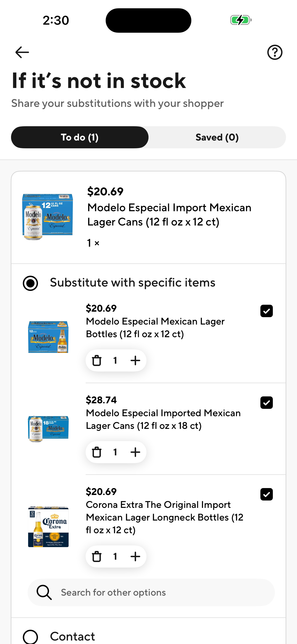The image size is (297, 644).
Task: Choose Substitute with specific items option
Action: tap(30, 283)
